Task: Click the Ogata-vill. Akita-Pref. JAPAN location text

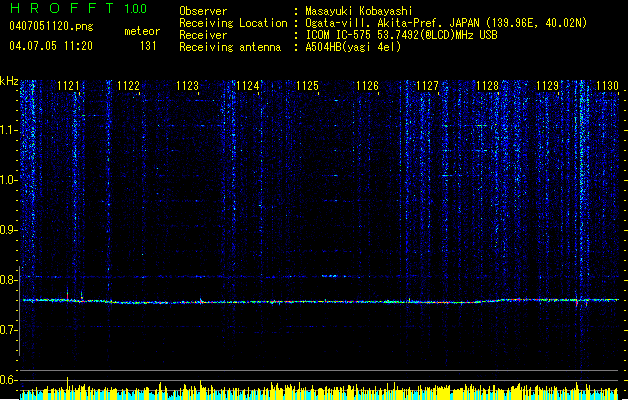Action: pyautogui.click(x=446, y=23)
